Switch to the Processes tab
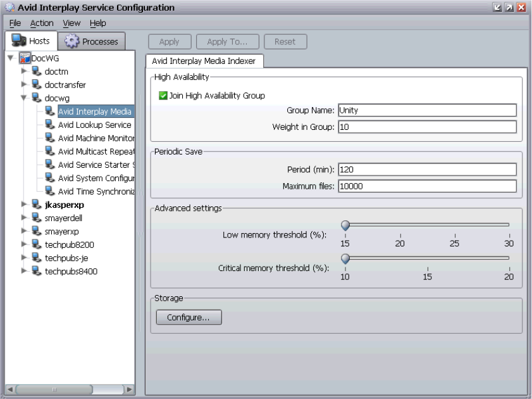Viewport: 532px width, 399px height. (x=92, y=41)
